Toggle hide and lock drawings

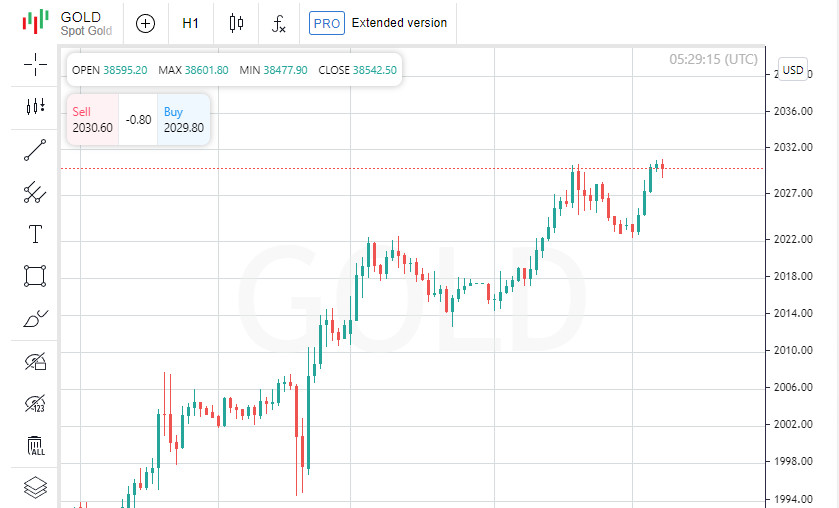pyautogui.click(x=35, y=361)
